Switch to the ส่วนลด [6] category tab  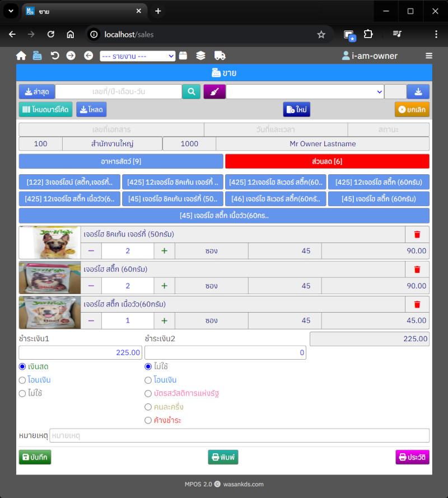[x=327, y=161]
